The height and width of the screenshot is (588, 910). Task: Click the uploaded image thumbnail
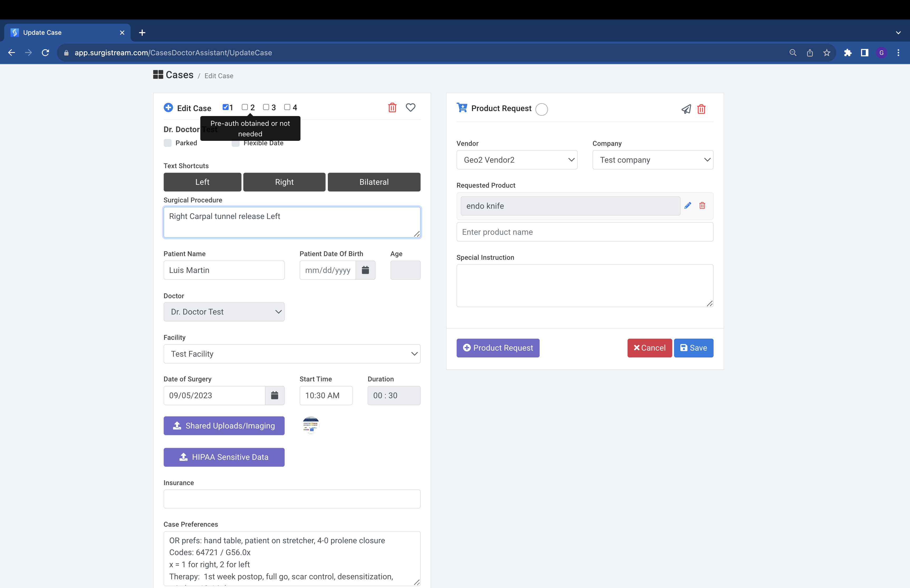tap(311, 425)
